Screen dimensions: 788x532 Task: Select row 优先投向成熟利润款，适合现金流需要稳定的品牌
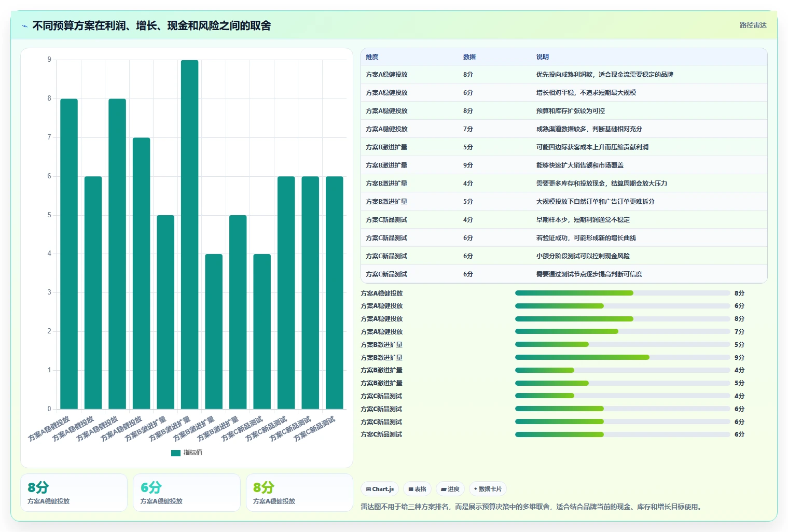564,75
